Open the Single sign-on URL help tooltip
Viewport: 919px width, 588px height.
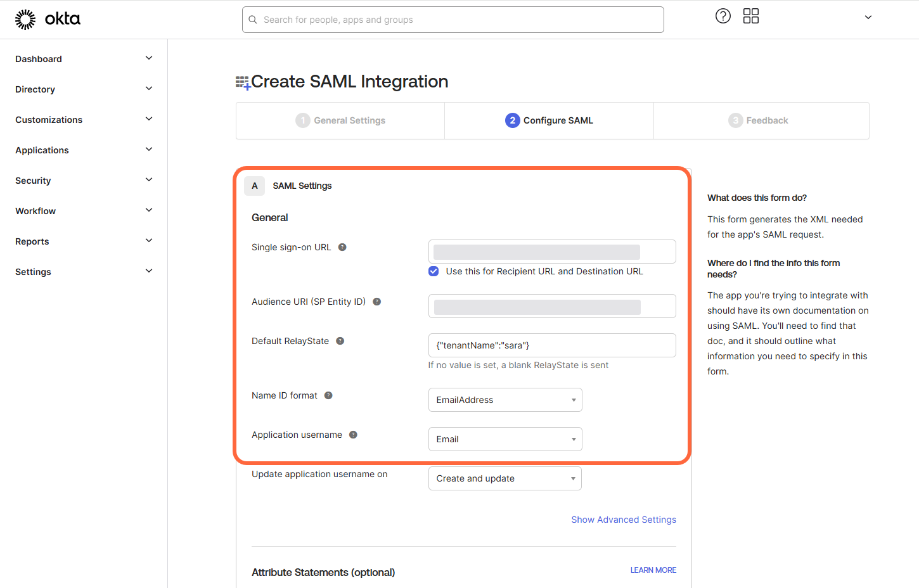(x=342, y=247)
